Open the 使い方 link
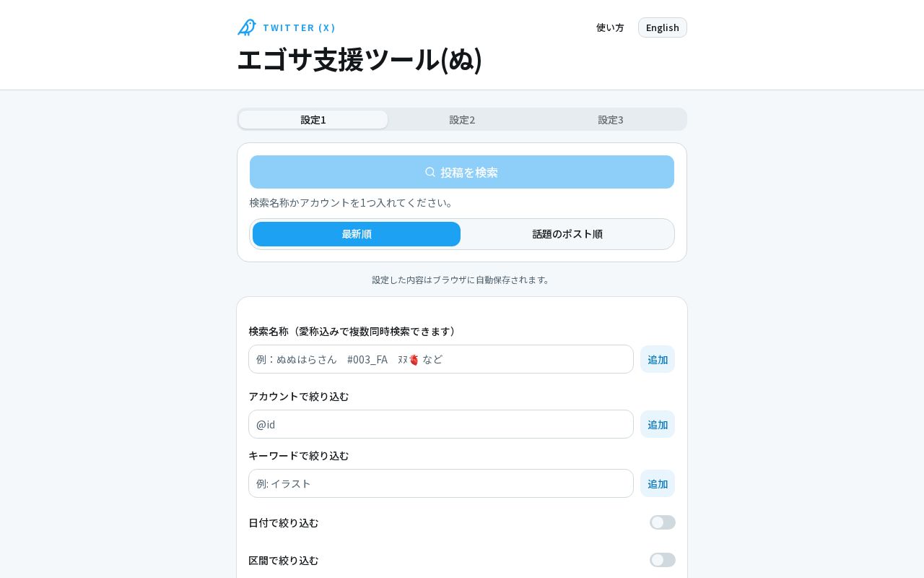This screenshot has width=924, height=578. pyautogui.click(x=610, y=27)
